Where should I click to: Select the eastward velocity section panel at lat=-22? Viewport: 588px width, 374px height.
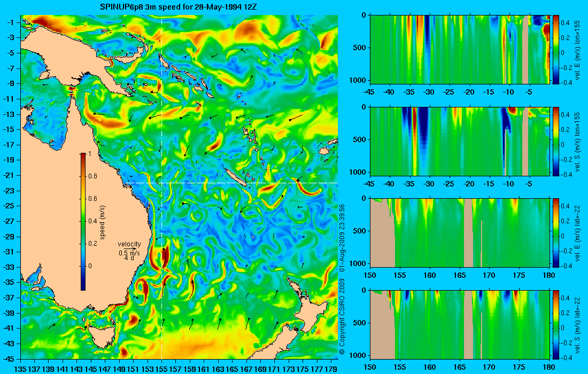(459, 233)
